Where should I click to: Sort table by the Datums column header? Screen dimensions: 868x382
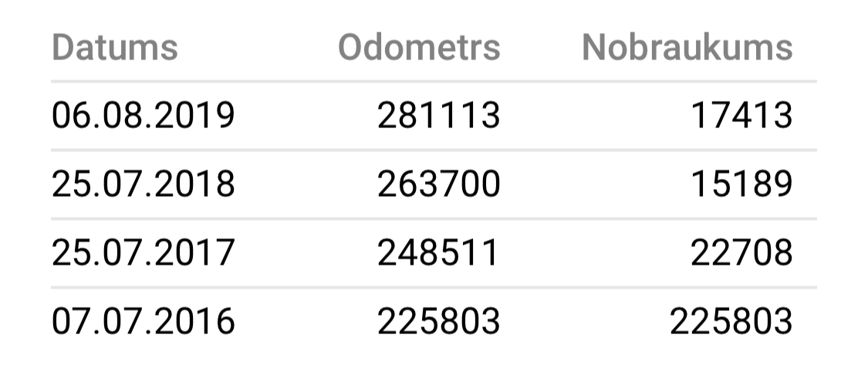pos(115,47)
